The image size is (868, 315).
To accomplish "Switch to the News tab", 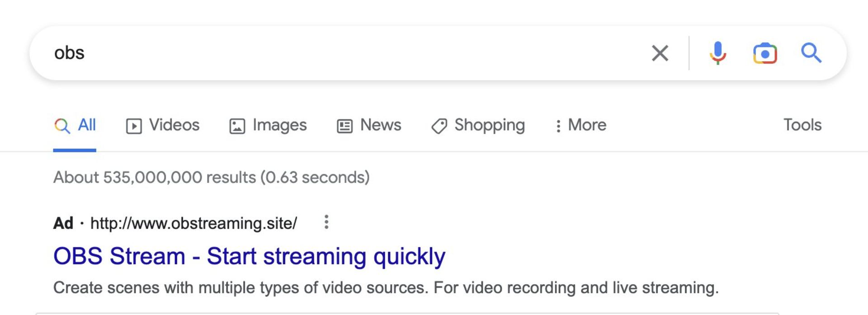I will (x=380, y=125).
